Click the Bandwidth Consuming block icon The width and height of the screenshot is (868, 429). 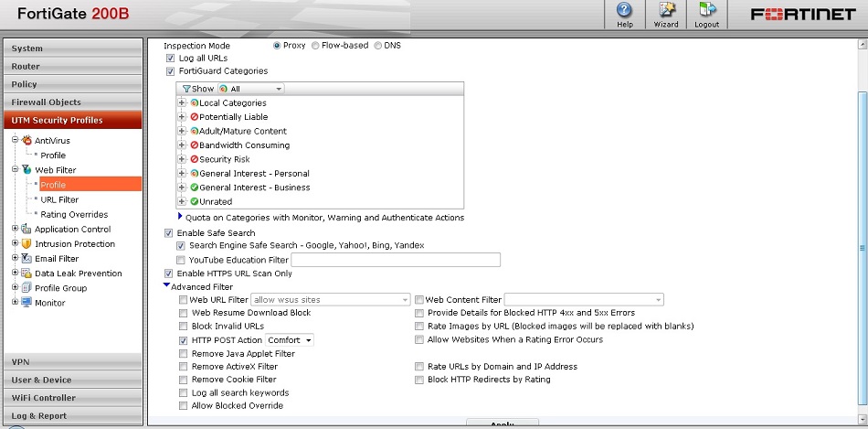pyautogui.click(x=195, y=145)
